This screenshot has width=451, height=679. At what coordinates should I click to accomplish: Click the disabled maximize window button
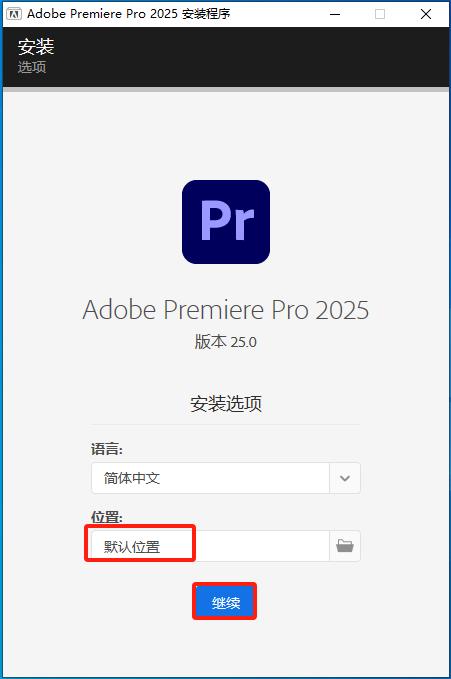click(x=380, y=14)
